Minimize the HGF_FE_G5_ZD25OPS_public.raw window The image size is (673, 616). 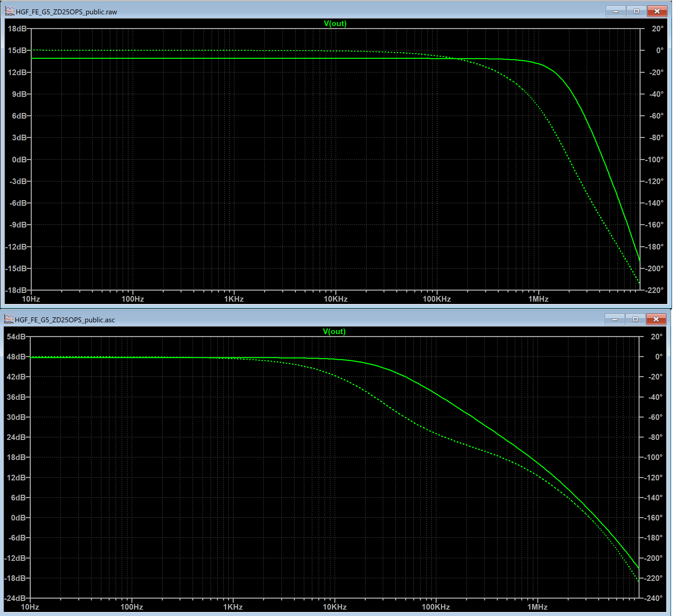click(615, 11)
